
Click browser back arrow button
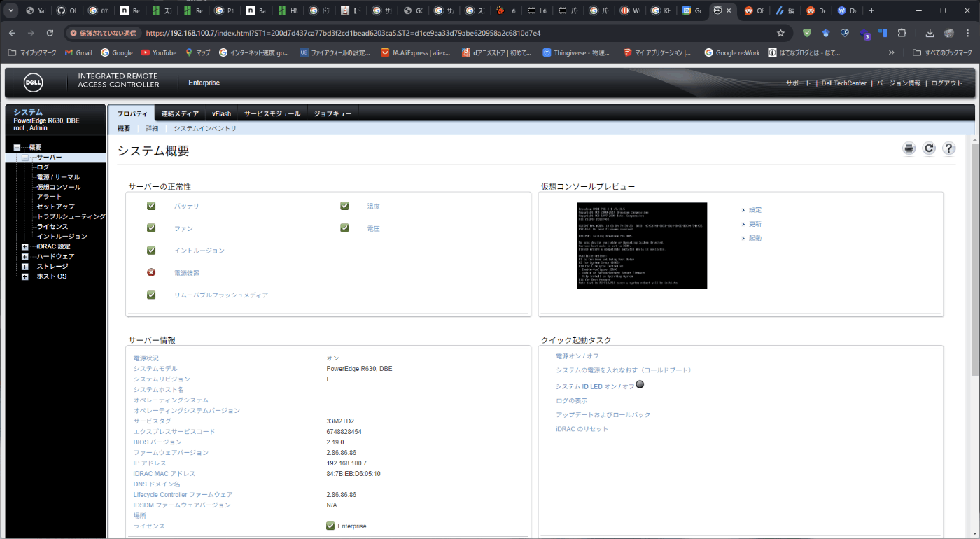12,33
